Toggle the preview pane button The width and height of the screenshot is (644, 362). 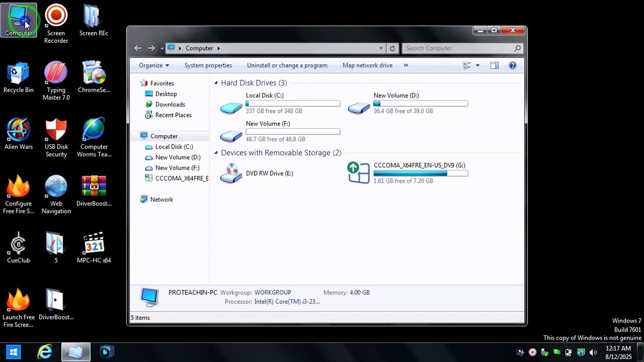point(495,65)
